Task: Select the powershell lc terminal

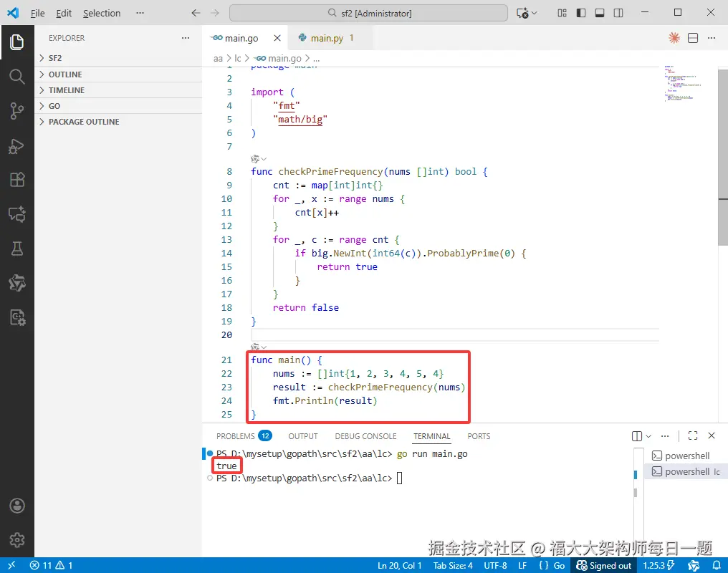Action: click(x=686, y=472)
